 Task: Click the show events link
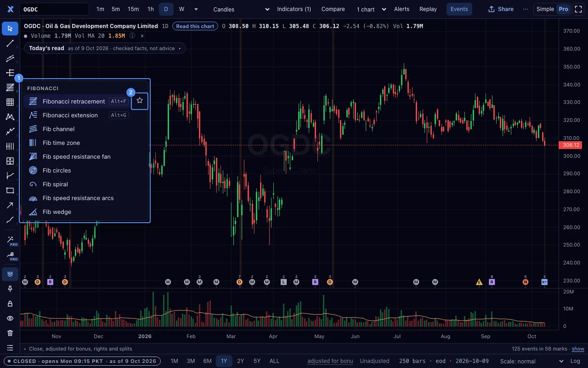click(578, 349)
